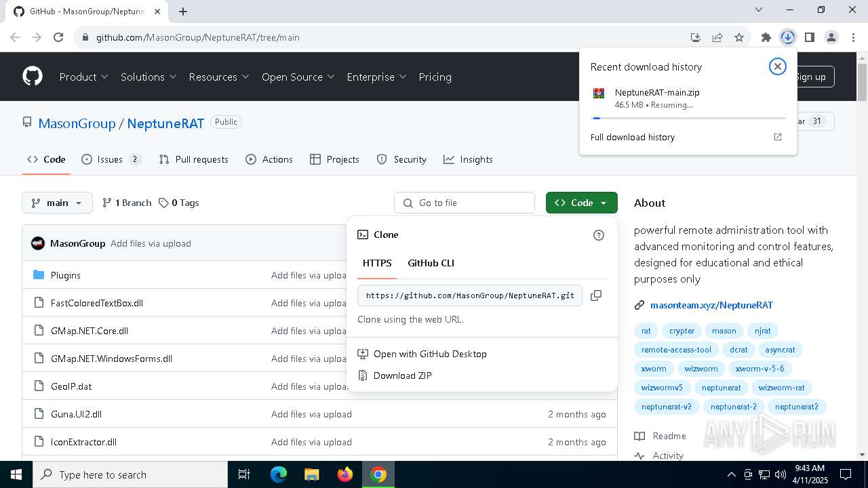Click the njrat topic tag
The image size is (868, 488).
(x=762, y=331)
